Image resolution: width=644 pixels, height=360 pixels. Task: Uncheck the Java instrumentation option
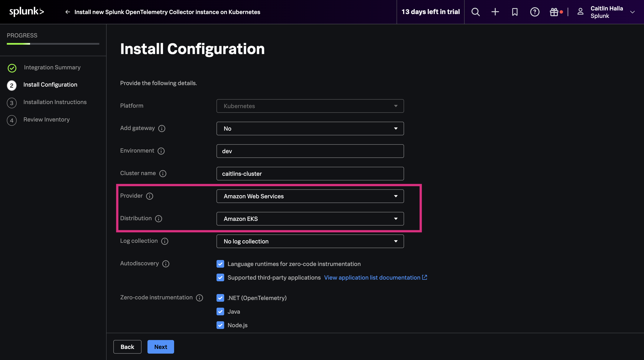click(x=220, y=311)
